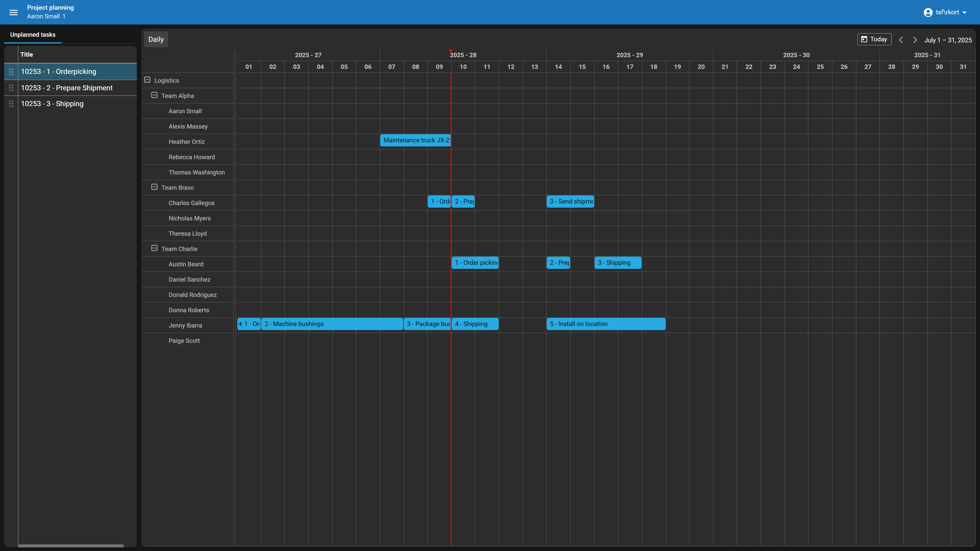Select task 10253 - 2 - Prepare Shipment
980x551 pixels.
point(77,88)
